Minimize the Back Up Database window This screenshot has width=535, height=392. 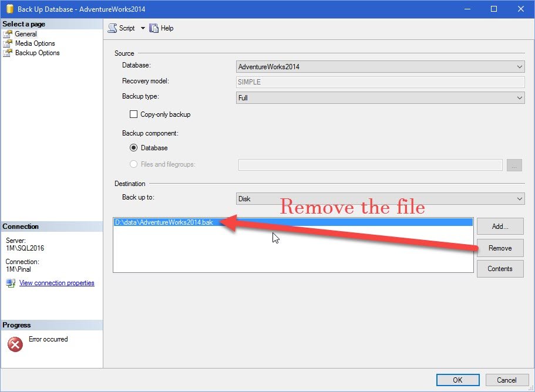coord(467,9)
